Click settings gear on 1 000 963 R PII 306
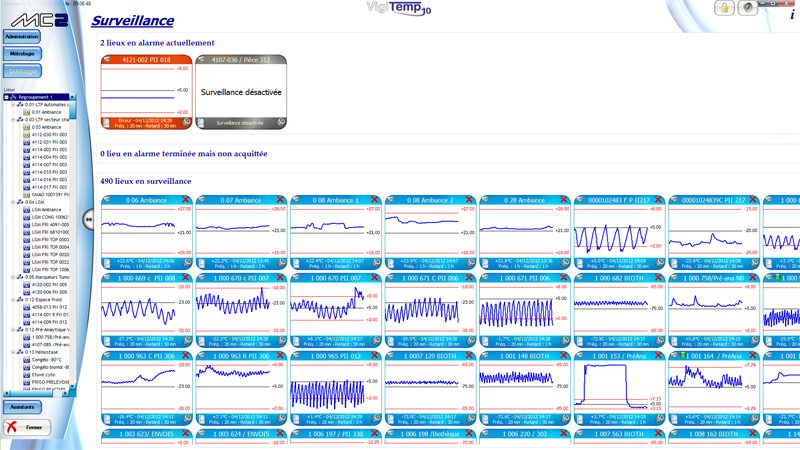Screen dimensions: 800x450 pos(282,418)
